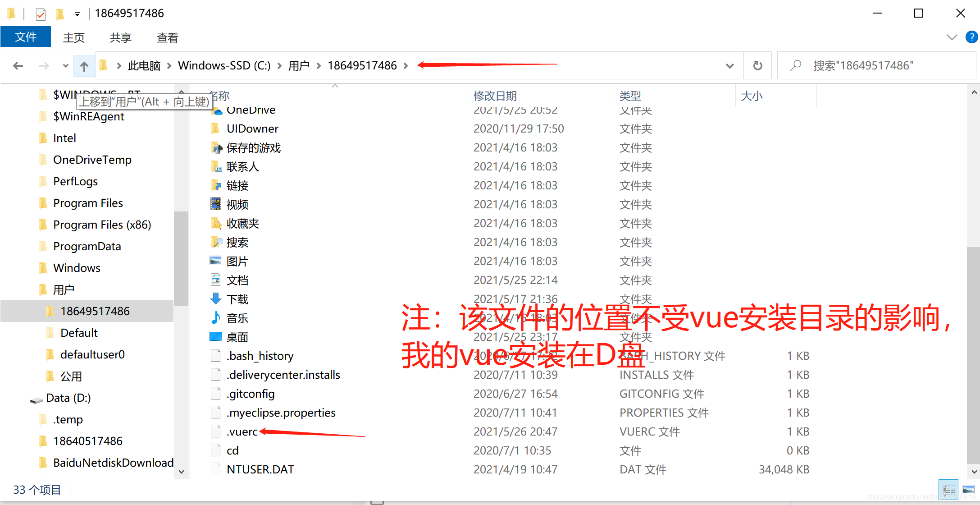Click the Forward navigation arrow

coord(44,66)
